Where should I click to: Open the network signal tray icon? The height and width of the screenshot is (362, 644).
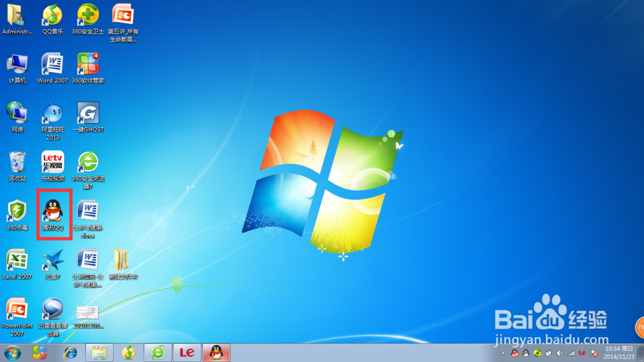point(571,353)
